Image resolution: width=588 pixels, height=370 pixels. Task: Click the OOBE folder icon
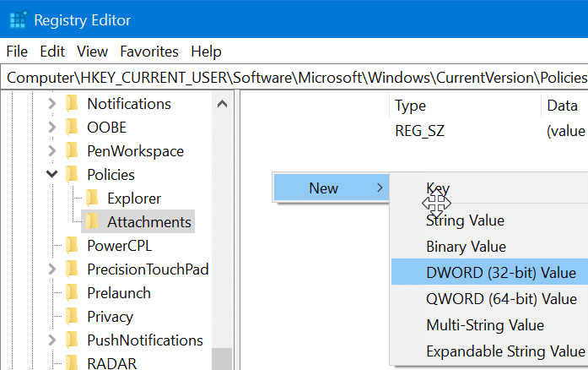point(72,127)
